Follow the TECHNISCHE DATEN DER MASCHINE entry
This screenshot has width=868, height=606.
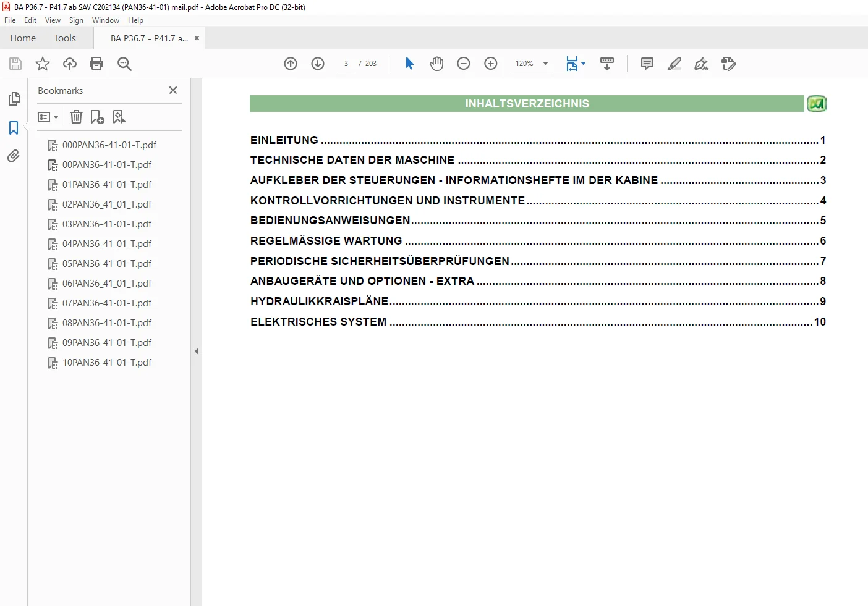[538, 160]
